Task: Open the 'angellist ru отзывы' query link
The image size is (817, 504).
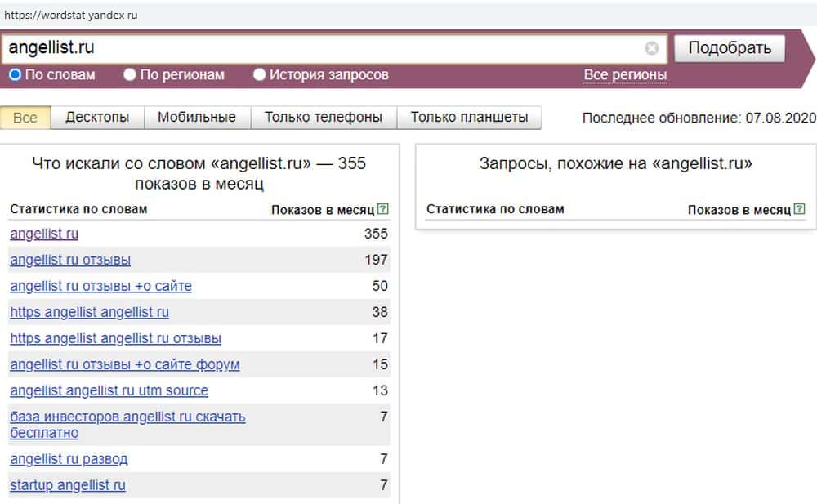Action: click(x=70, y=260)
